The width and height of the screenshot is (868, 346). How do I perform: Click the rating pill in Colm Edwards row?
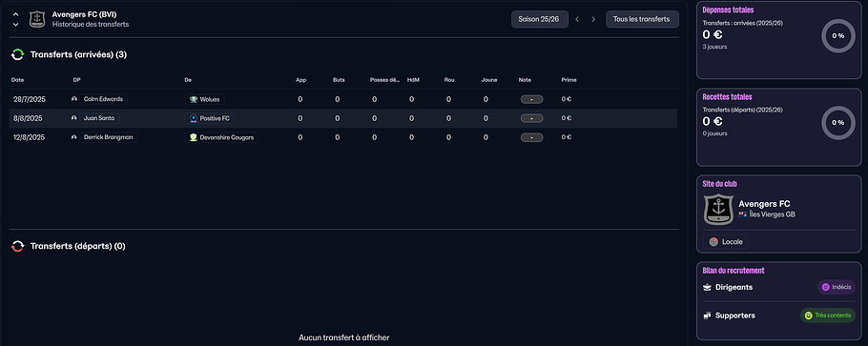pyautogui.click(x=531, y=100)
